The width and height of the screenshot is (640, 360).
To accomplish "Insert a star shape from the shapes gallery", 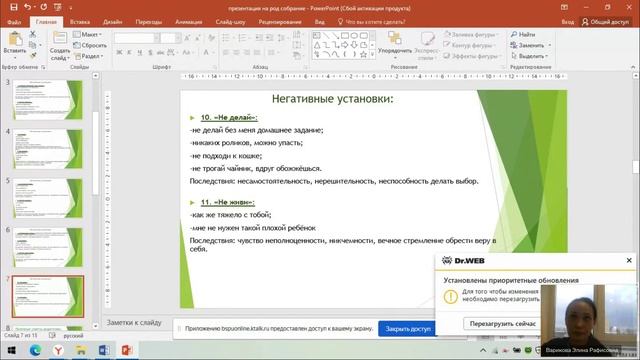I will 363,54.
